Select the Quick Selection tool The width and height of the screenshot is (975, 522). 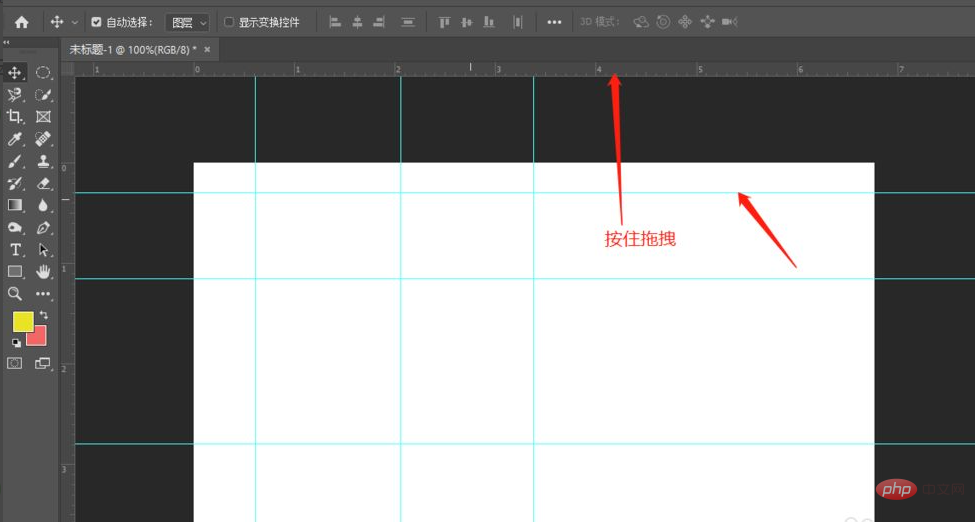[43, 95]
